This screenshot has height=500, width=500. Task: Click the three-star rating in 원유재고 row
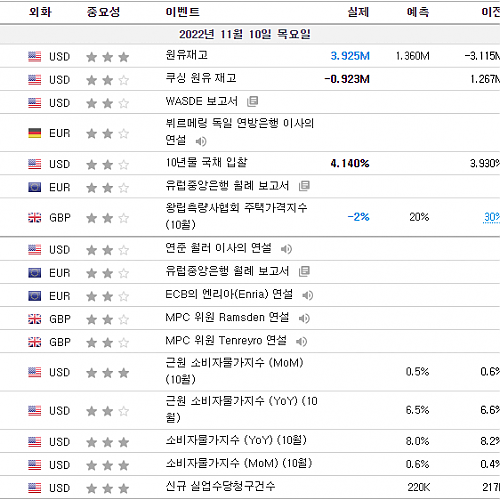108,57
